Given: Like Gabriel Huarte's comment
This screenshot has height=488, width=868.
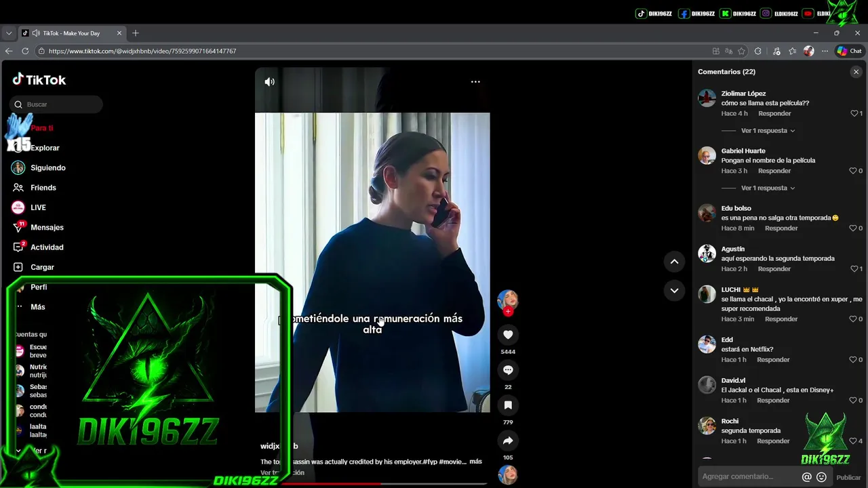Looking at the screenshot, I should tap(853, 171).
